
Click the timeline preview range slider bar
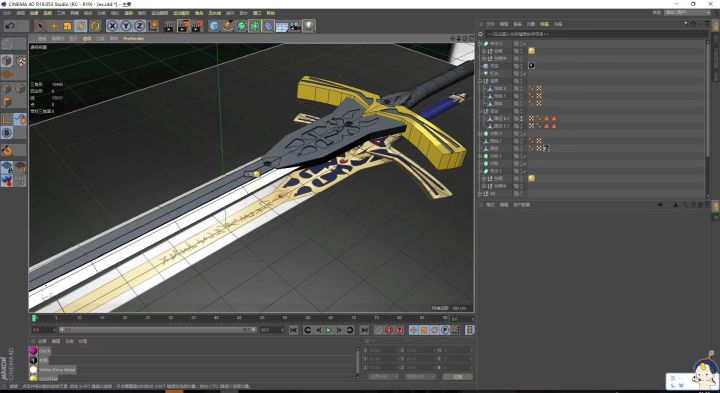click(x=158, y=330)
